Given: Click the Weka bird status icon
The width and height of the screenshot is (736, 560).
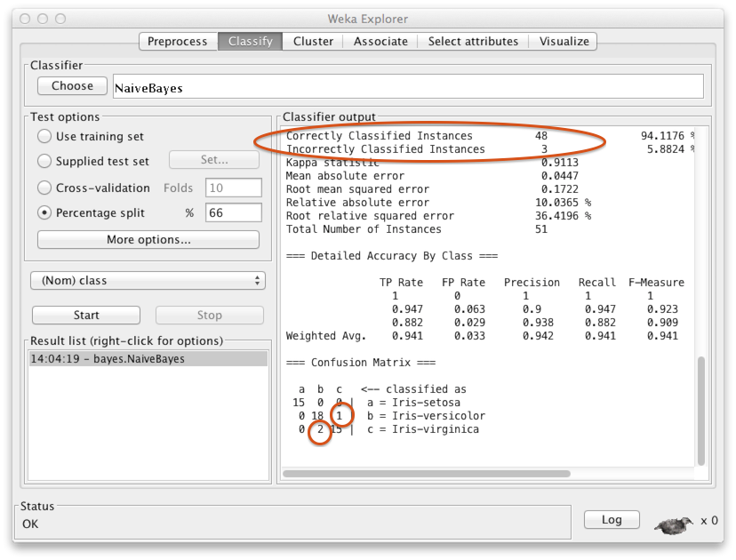Looking at the screenshot, I should (675, 524).
